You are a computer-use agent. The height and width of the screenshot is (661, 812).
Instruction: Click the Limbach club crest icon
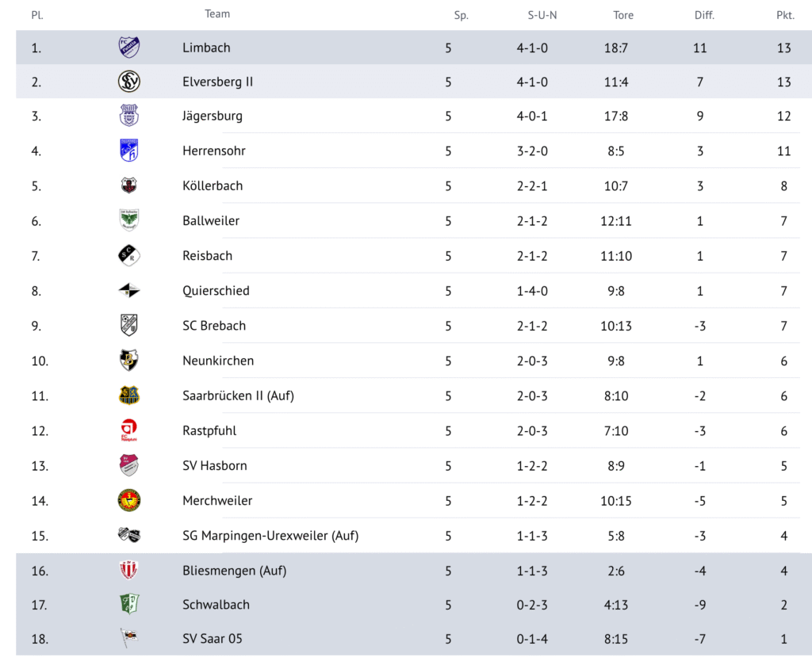pyautogui.click(x=129, y=48)
